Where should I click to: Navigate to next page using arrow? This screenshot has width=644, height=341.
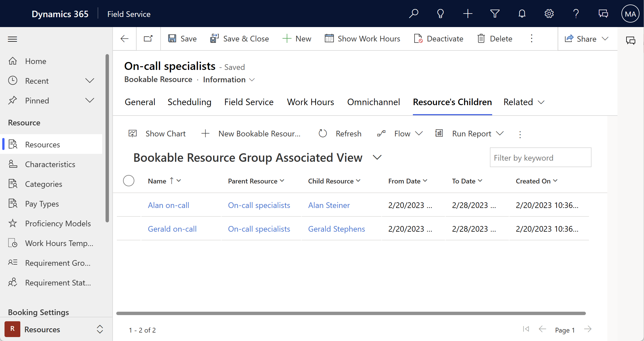[589, 329]
